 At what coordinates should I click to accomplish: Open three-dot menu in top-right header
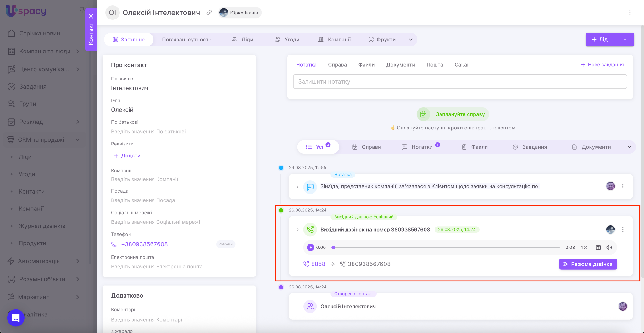click(630, 13)
